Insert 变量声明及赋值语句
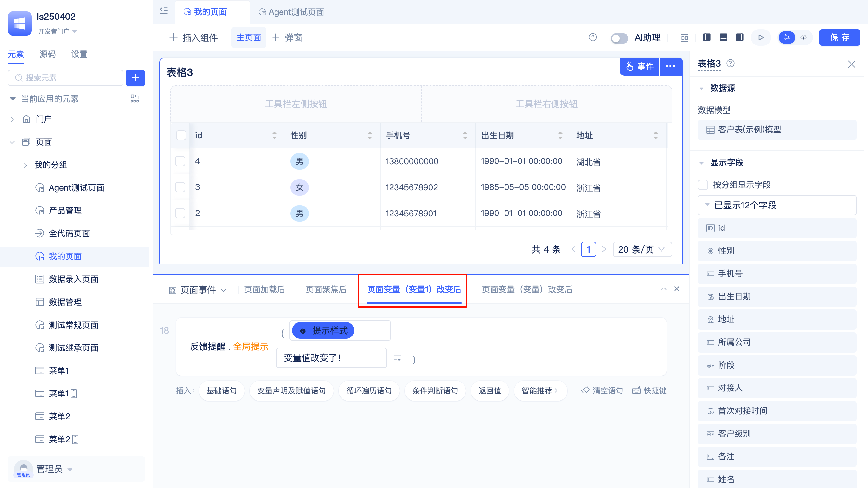 click(291, 390)
